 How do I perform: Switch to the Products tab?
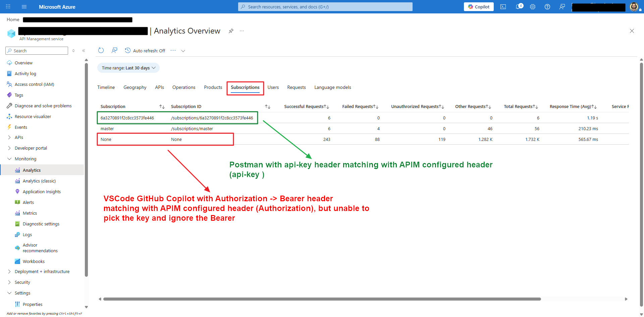(x=213, y=87)
